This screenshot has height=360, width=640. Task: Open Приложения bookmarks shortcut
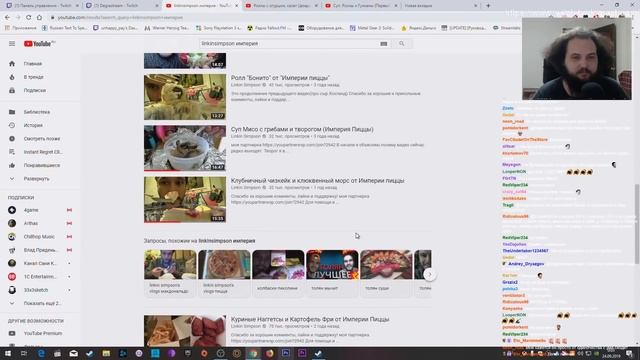(x=20, y=28)
